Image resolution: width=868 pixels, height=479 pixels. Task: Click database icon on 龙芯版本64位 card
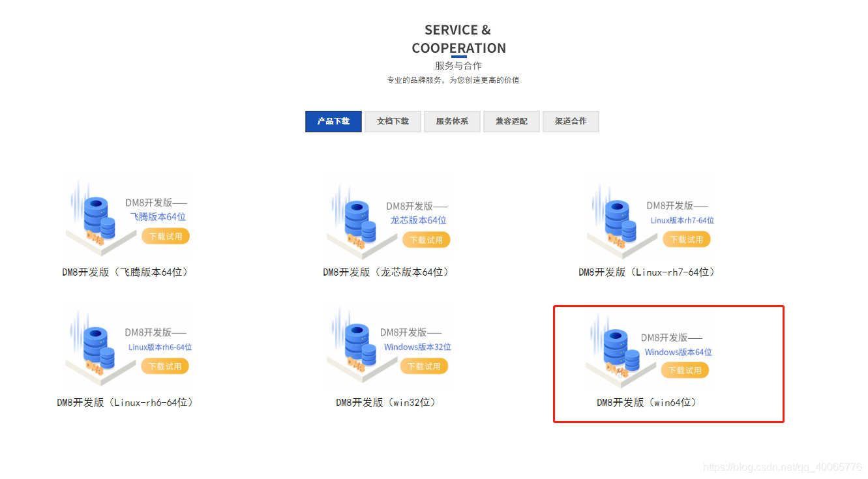[x=360, y=222]
